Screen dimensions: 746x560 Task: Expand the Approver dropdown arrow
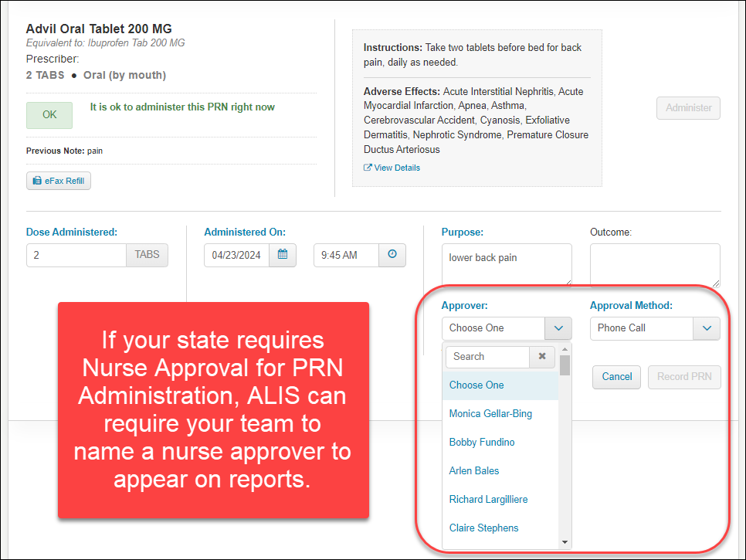(x=558, y=328)
